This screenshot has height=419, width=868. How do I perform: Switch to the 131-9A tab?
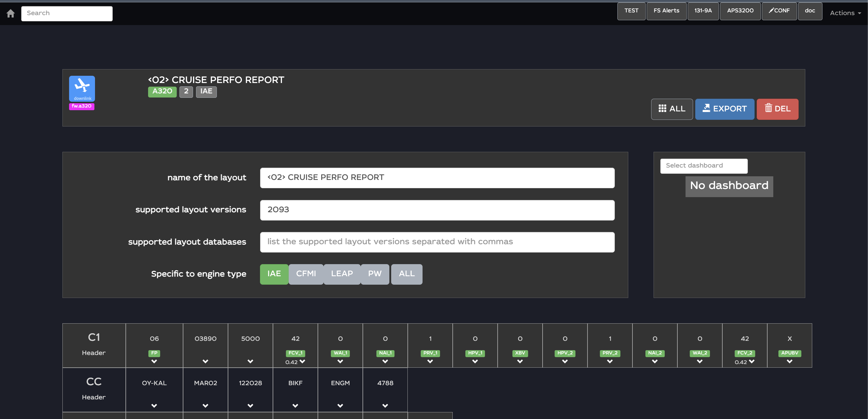pyautogui.click(x=703, y=11)
